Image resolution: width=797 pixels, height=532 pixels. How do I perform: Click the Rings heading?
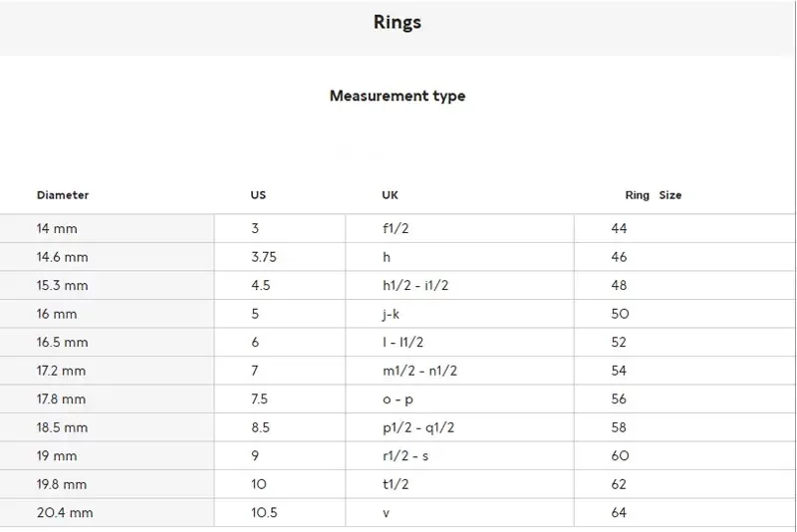tap(398, 22)
